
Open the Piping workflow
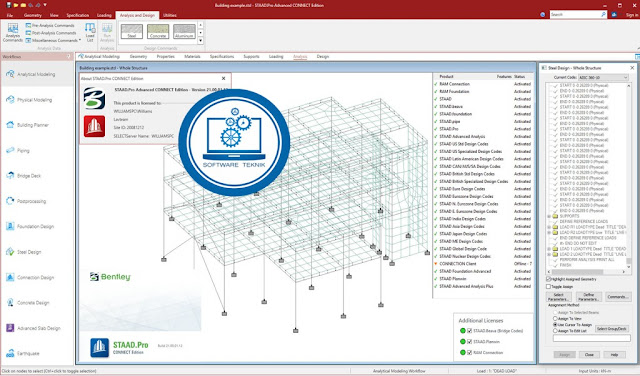click(x=18, y=150)
